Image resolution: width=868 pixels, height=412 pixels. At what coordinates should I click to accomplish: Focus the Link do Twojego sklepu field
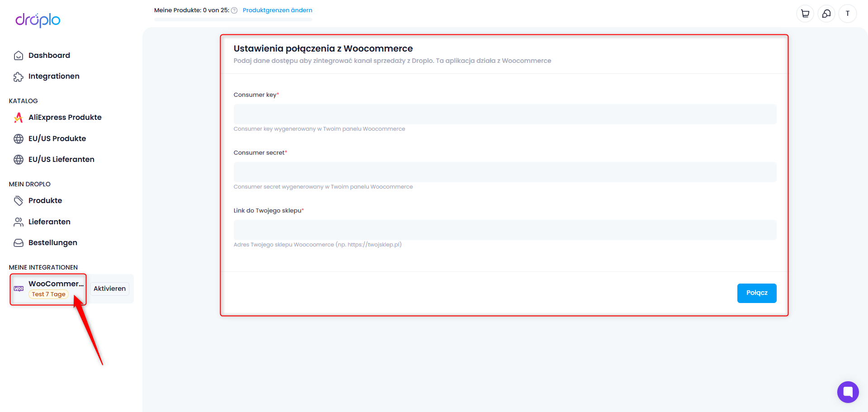pos(505,230)
